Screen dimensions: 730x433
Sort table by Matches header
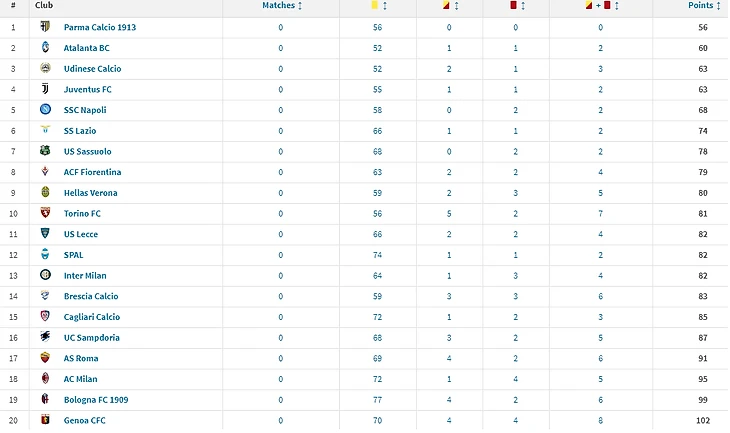(282, 6)
